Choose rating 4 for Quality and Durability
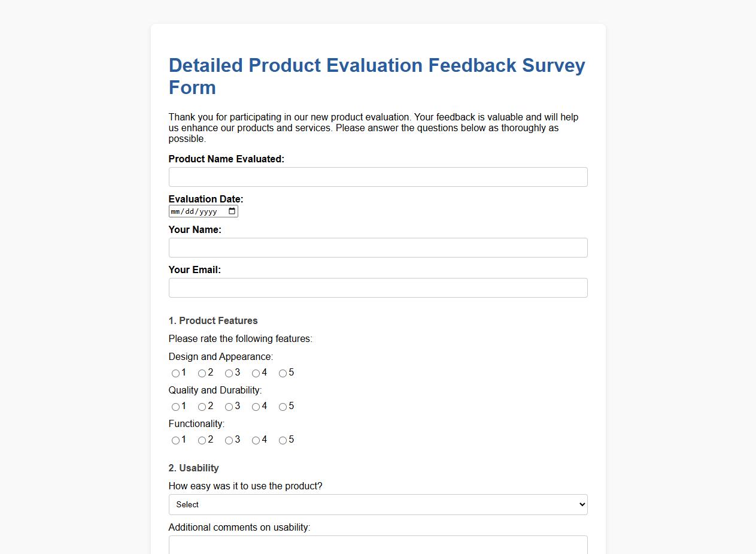Image resolution: width=756 pixels, height=554 pixels. click(x=254, y=407)
